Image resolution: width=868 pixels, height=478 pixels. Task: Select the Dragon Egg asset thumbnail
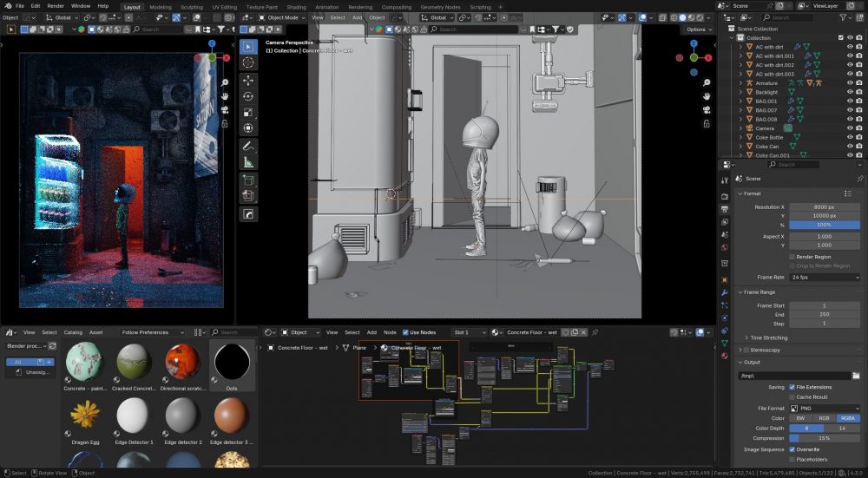point(86,415)
